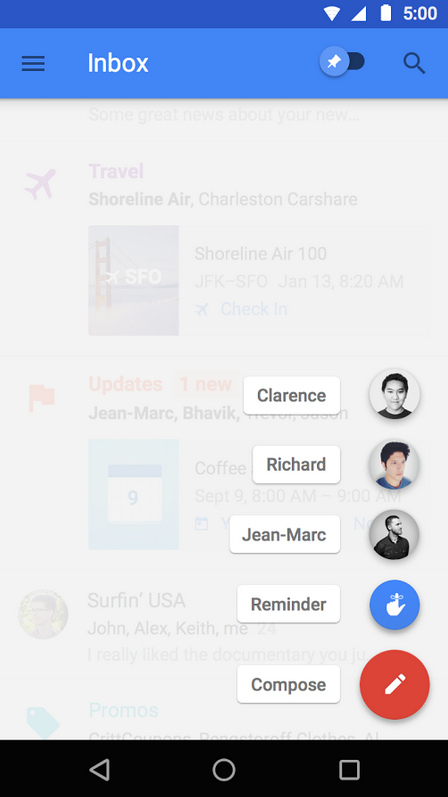Choose the Richard label
448x797 pixels.
tap(296, 465)
